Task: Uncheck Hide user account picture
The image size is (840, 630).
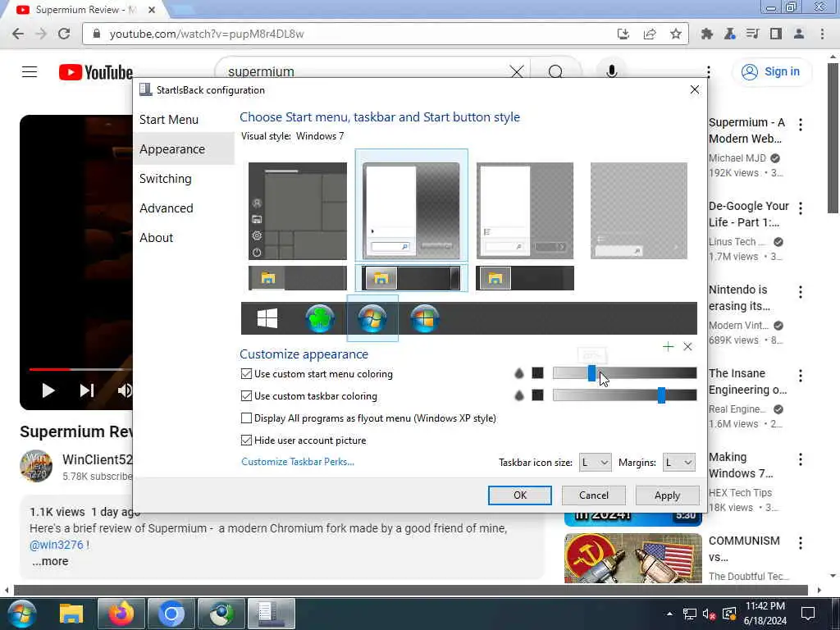Action: 246,440
